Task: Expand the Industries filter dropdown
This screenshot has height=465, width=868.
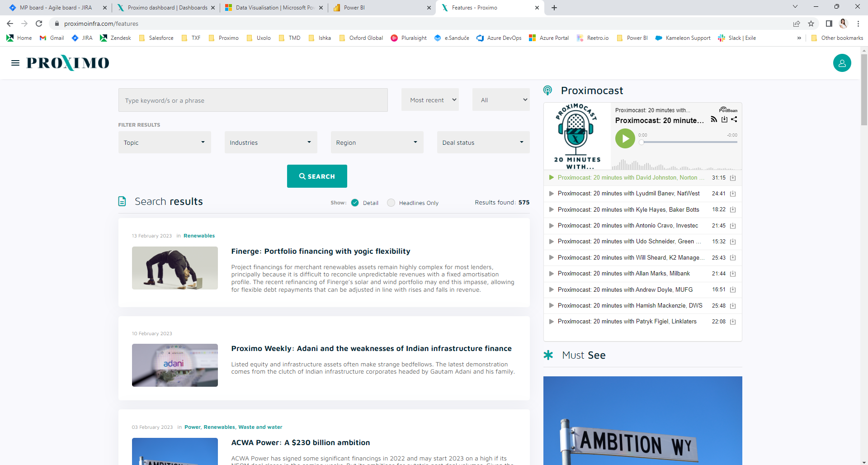Action: pos(271,142)
